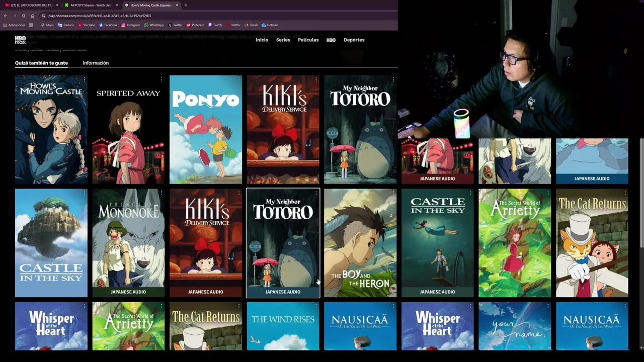
Task: Open highlighted My Neighbor Totoro Japanese Audio poster
Action: [x=283, y=243]
